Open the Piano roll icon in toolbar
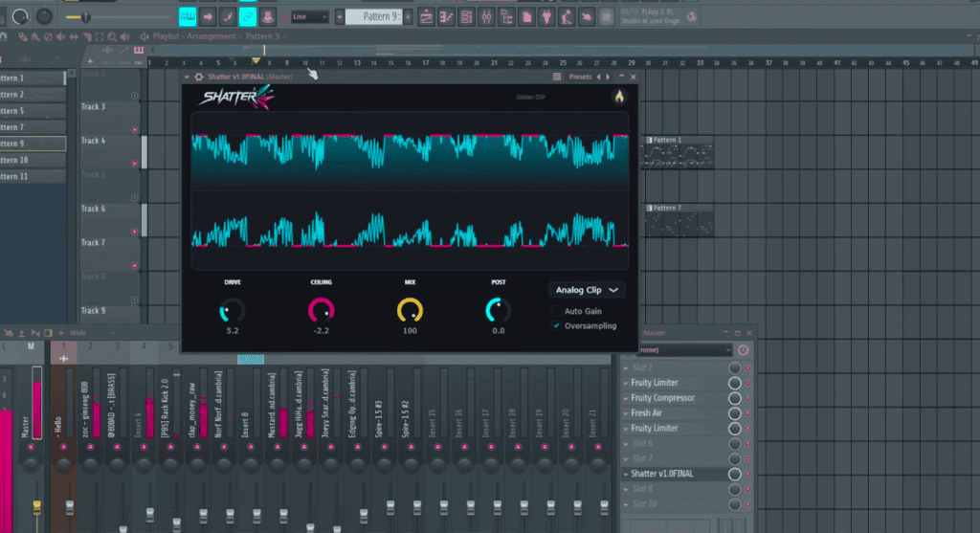Screen dimensions: 980x533 coord(446,17)
